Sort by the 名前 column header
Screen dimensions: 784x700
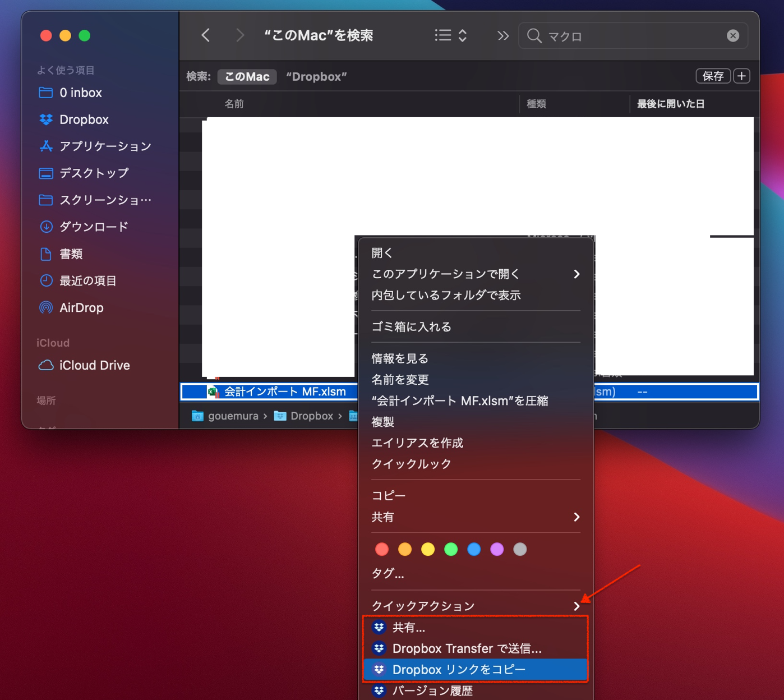pyautogui.click(x=234, y=104)
